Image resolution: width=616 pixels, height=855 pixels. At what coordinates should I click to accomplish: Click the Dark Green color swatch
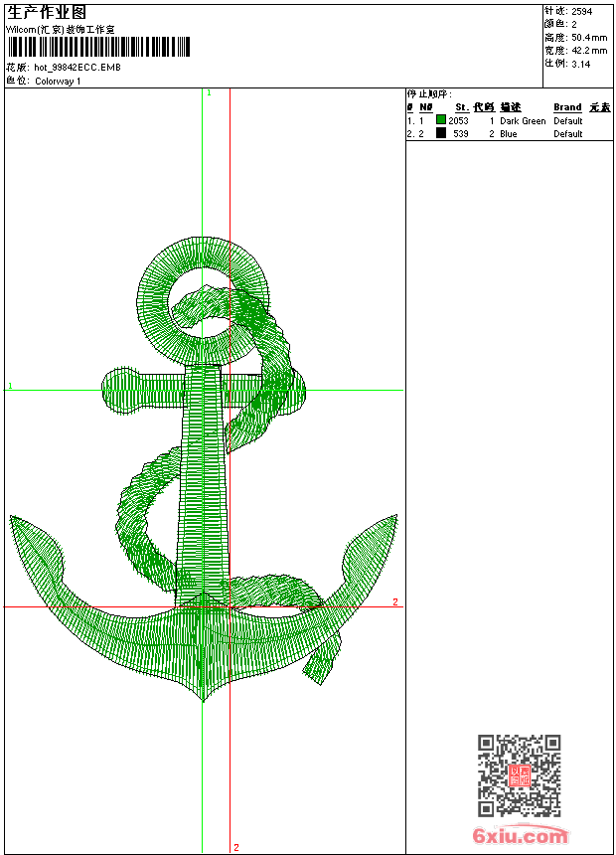pyautogui.click(x=441, y=120)
